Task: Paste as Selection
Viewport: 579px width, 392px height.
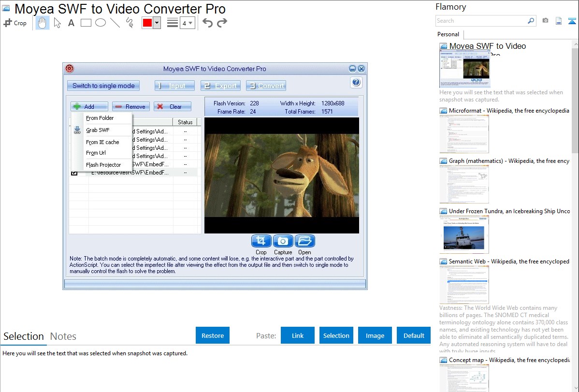Action: click(336, 335)
